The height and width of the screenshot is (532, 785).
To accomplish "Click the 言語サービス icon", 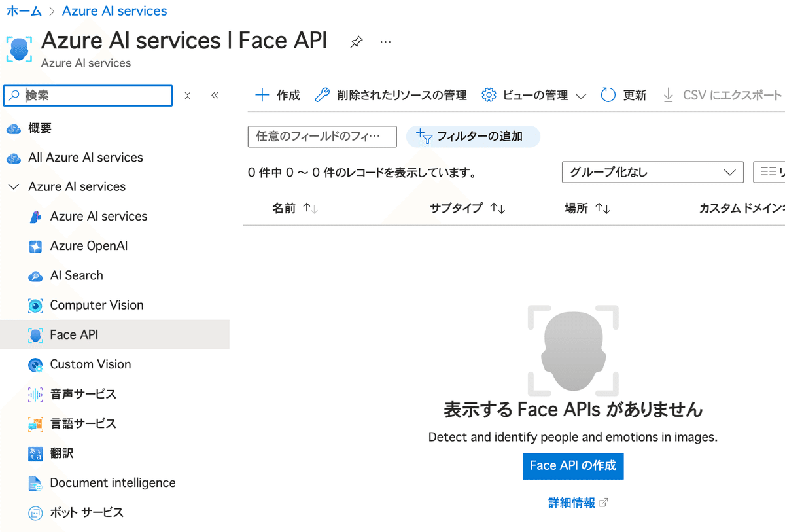I will [35, 424].
